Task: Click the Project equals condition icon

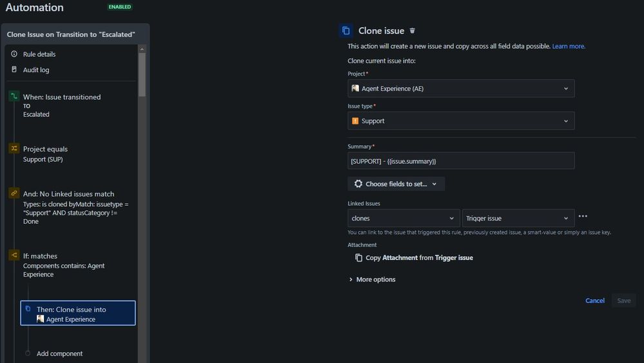Action: coord(14,148)
